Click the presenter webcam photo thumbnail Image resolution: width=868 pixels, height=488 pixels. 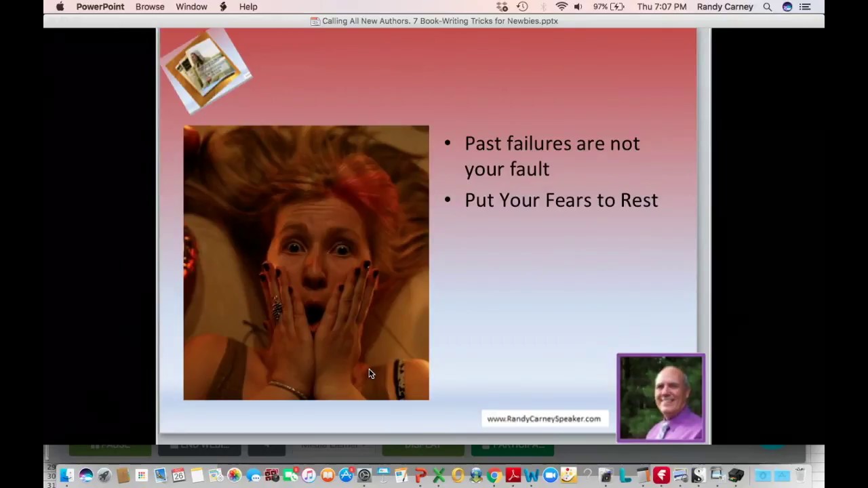point(660,398)
